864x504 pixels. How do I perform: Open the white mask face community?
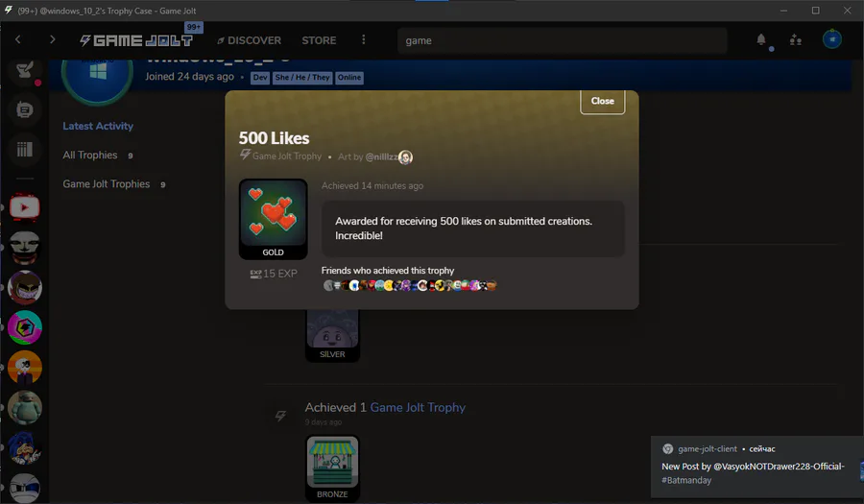click(x=25, y=248)
